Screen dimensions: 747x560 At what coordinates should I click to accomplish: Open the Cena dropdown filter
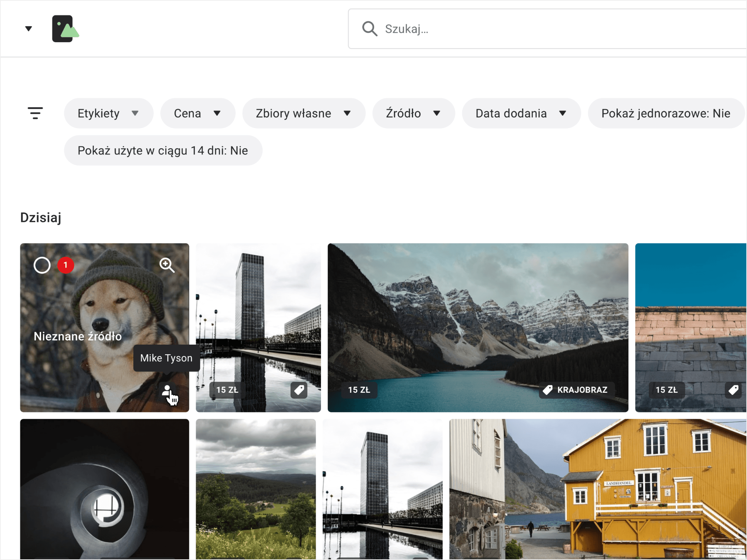pos(197,113)
